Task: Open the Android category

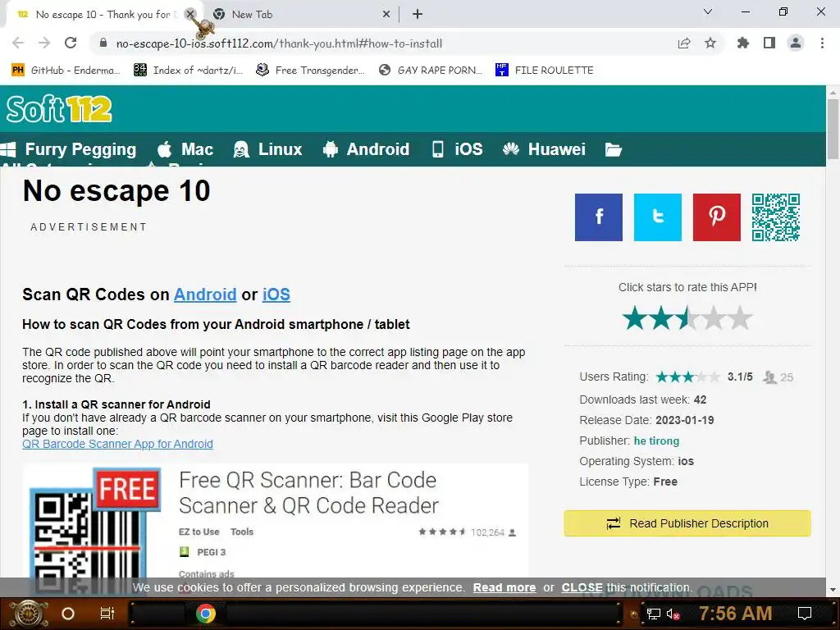Action: tap(367, 149)
